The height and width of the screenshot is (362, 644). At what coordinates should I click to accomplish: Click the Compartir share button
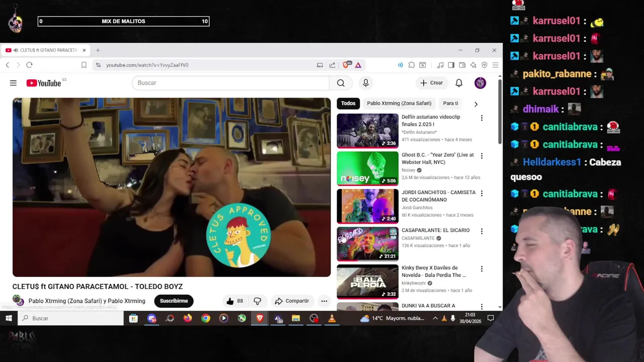[292, 301]
